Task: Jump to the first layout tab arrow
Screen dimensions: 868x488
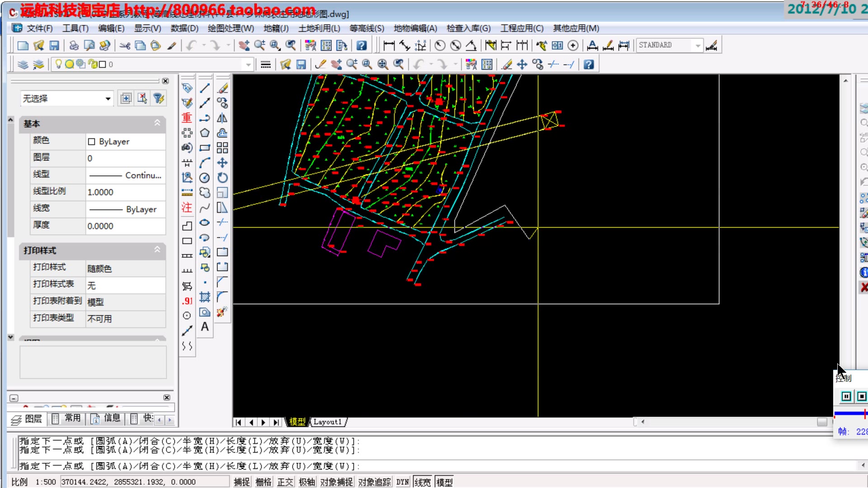Action: [x=238, y=422]
